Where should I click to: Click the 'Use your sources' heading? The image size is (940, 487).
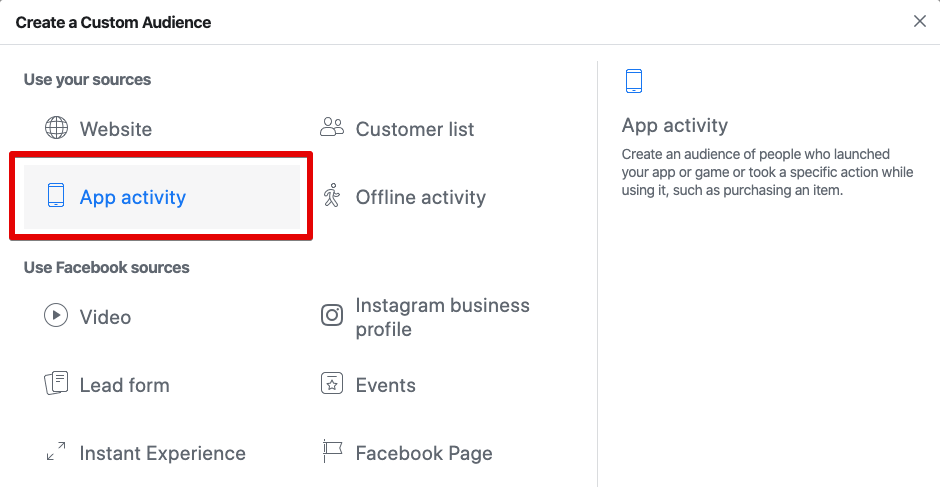coord(88,79)
